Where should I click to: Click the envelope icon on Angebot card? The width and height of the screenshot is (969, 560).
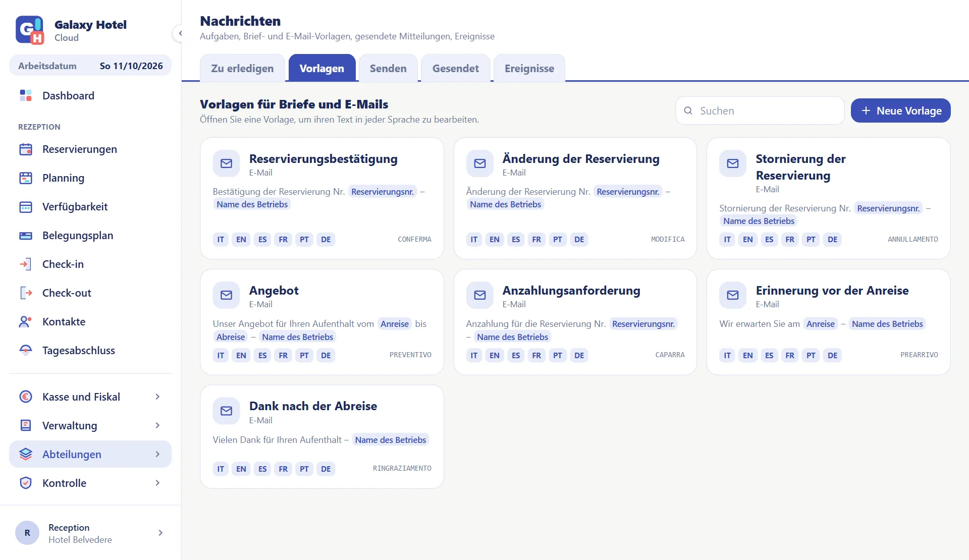pyautogui.click(x=227, y=295)
